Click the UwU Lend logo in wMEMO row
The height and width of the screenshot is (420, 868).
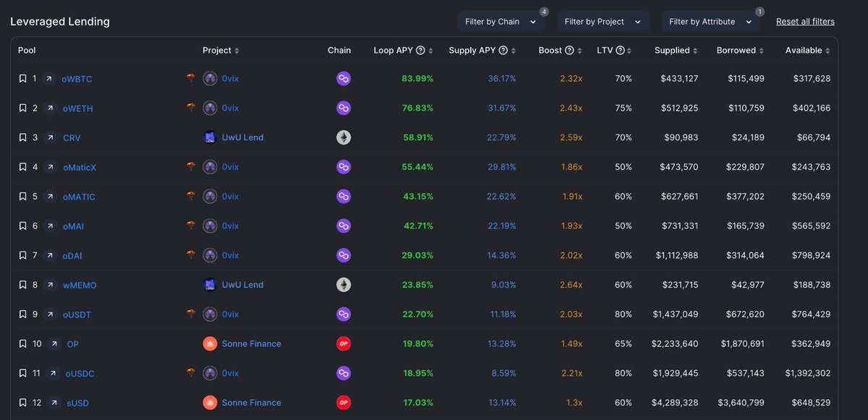point(210,285)
